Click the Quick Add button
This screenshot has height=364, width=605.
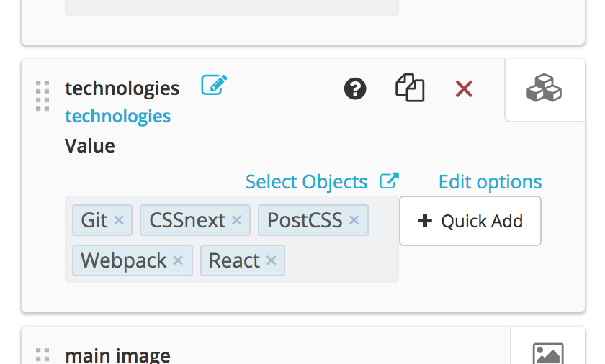tap(470, 221)
